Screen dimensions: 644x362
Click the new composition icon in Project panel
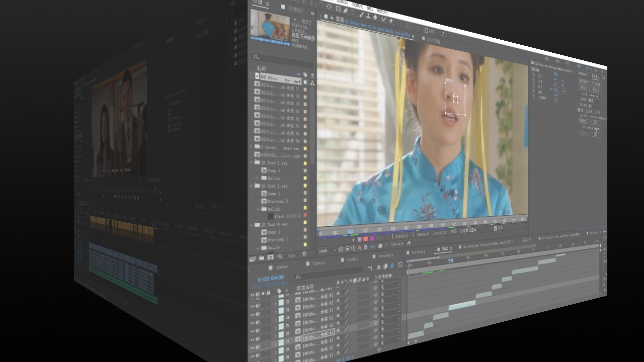[270, 257]
